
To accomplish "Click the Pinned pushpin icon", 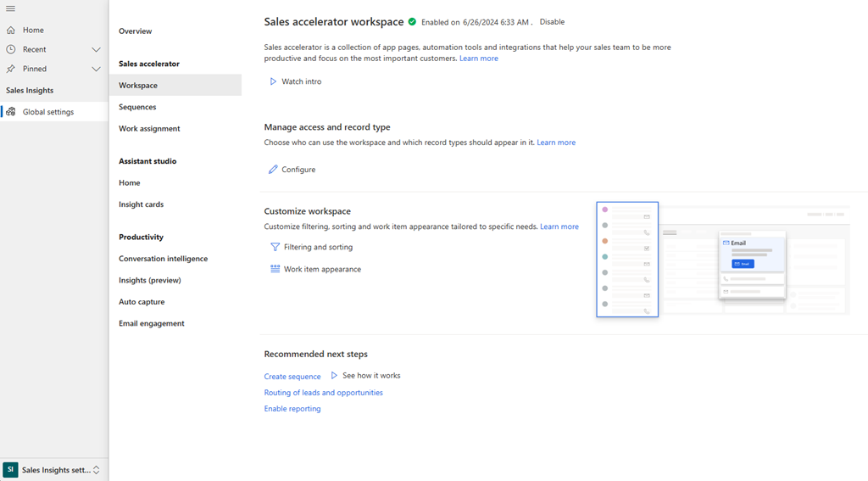I will (10, 69).
